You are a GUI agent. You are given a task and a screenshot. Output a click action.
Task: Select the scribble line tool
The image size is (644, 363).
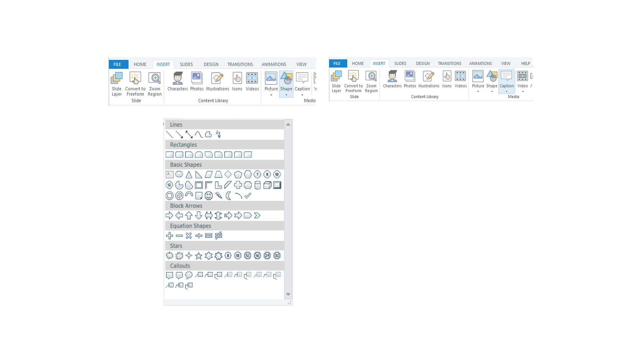[x=218, y=134]
